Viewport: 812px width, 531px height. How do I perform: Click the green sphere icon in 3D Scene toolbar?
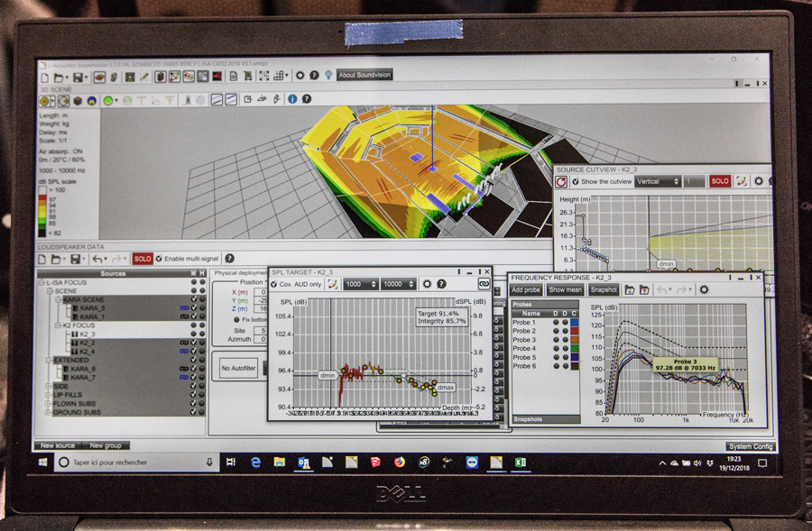pos(107,101)
